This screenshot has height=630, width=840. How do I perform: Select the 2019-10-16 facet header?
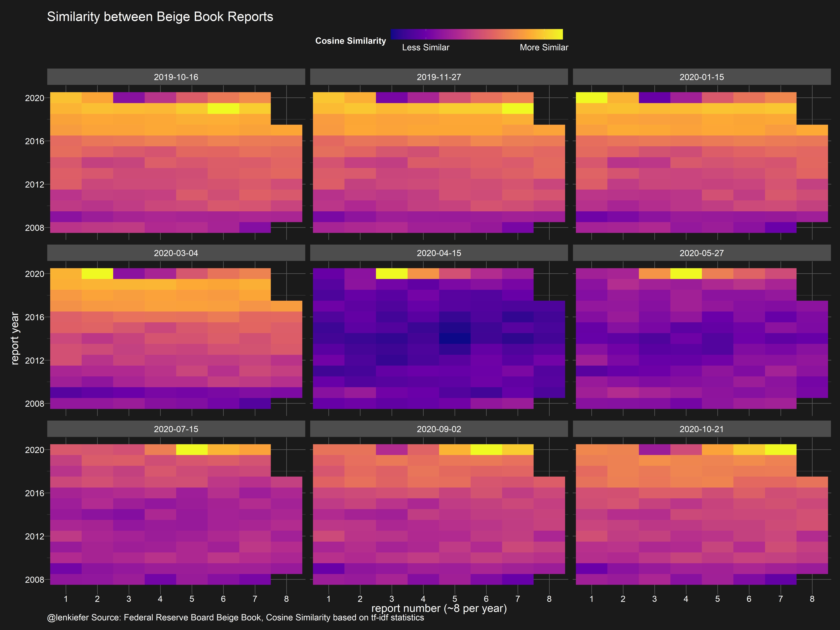click(176, 77)
